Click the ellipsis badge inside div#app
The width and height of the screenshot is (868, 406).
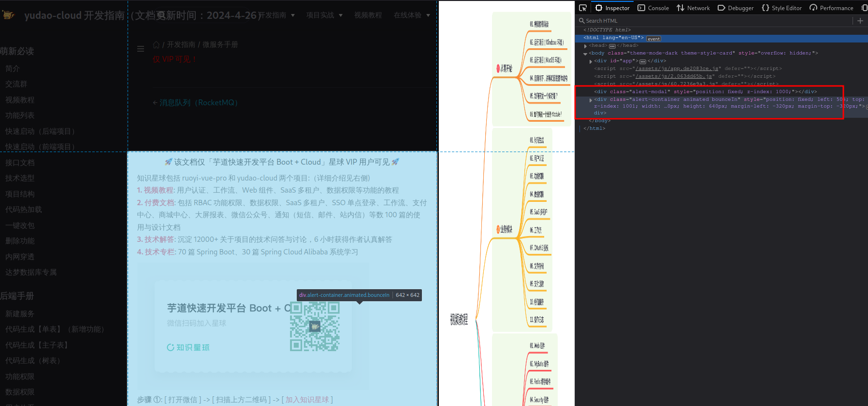[642, 62]
